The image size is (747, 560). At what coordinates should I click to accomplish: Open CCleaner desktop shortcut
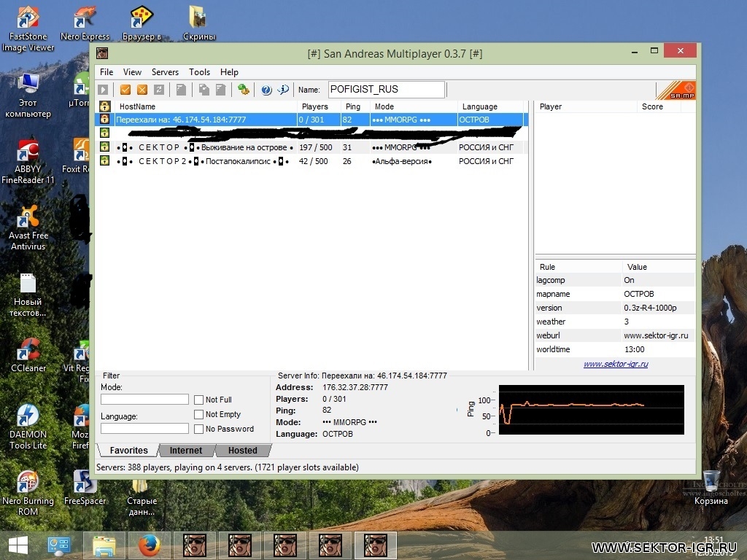click(28, 355)
